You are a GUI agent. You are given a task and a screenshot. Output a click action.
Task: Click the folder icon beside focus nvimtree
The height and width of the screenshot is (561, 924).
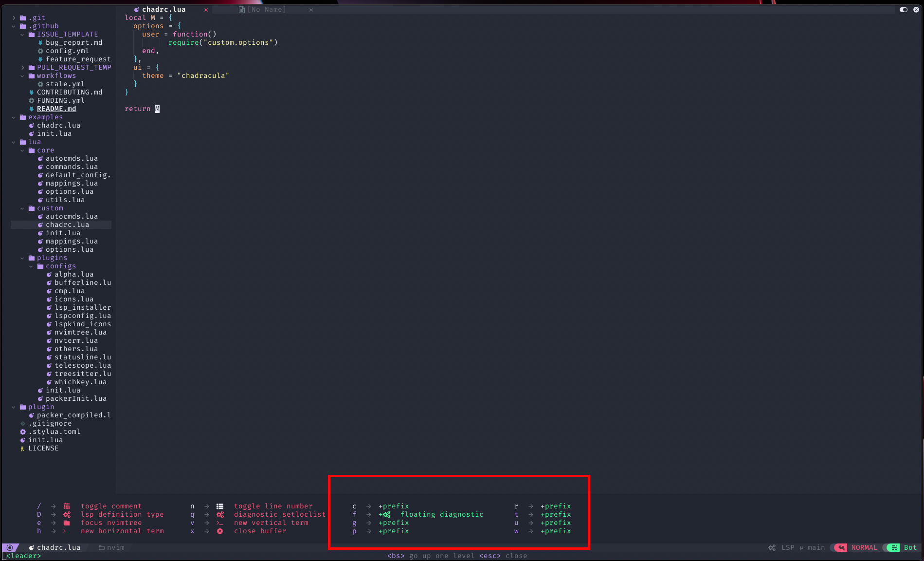[x=67, y=523]
